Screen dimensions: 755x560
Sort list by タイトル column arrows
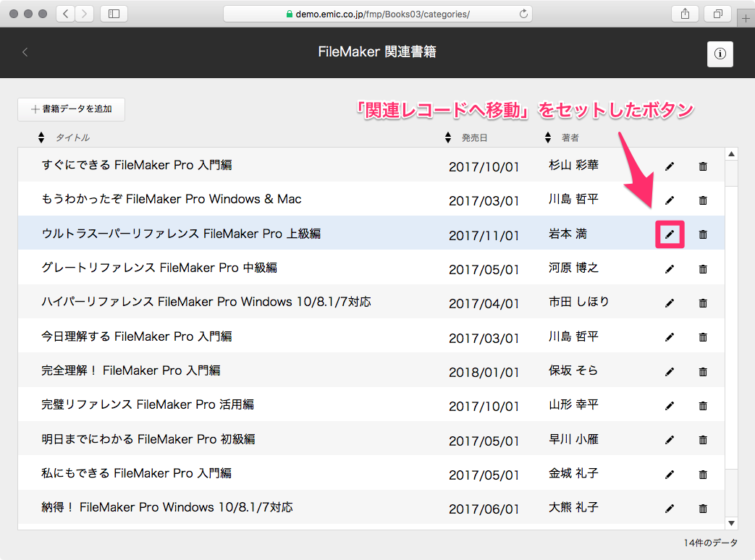coord(41,137)
